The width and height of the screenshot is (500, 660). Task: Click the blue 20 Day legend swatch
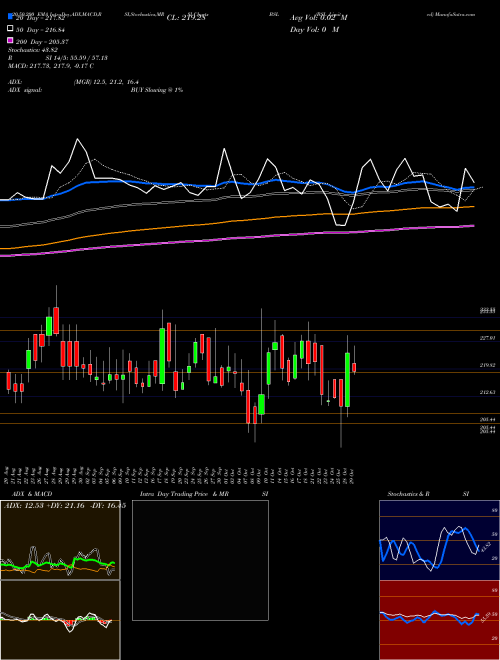[10, 17]
